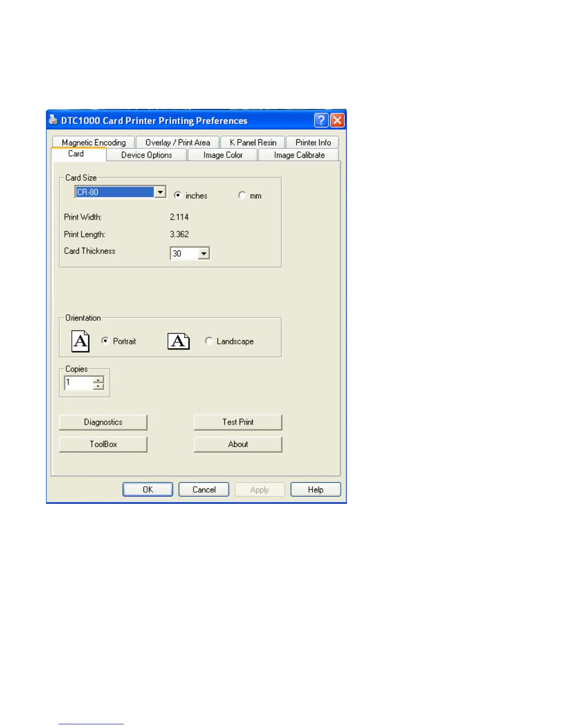Viewport: 563px width, 728px height.
Task: Click the Diagnostics button
Action: tap(103, 422)
